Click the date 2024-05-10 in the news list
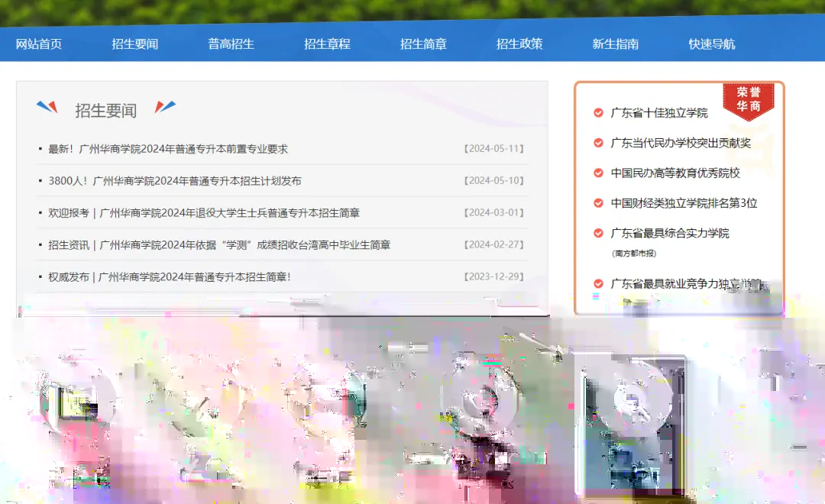 (x=494, y=181)
